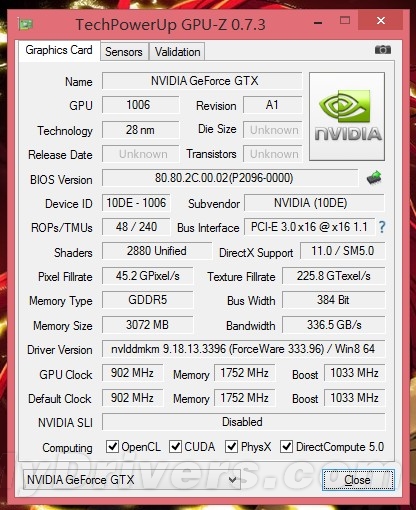Click the NVIDIA SLI field showing Disabled
Screen dimensions: 416x510
coord(243,422)
